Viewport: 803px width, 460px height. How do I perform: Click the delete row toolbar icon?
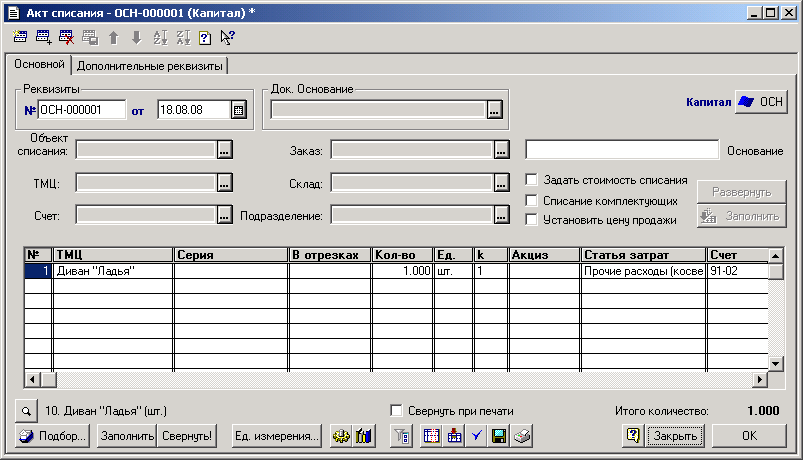pyautogui.click(x=66, y=38)
